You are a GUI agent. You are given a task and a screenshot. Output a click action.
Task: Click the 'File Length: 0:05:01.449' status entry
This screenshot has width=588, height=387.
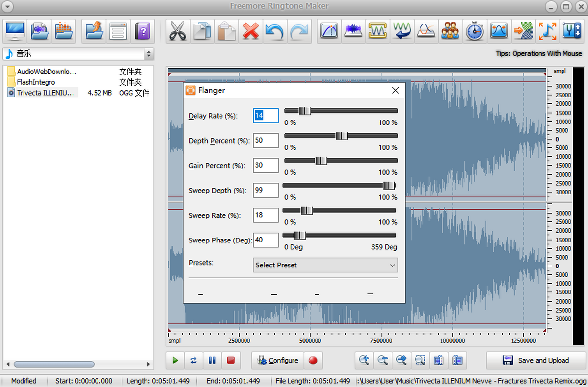(313, 381)
